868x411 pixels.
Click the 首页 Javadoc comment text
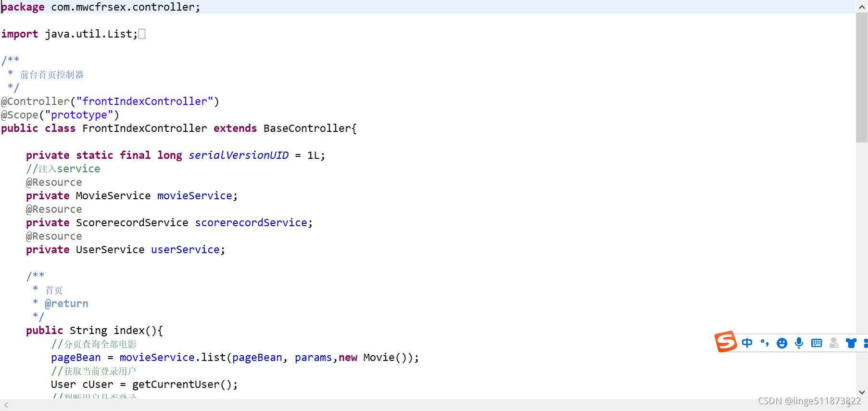pyautogui.click(x=54, y=290)
